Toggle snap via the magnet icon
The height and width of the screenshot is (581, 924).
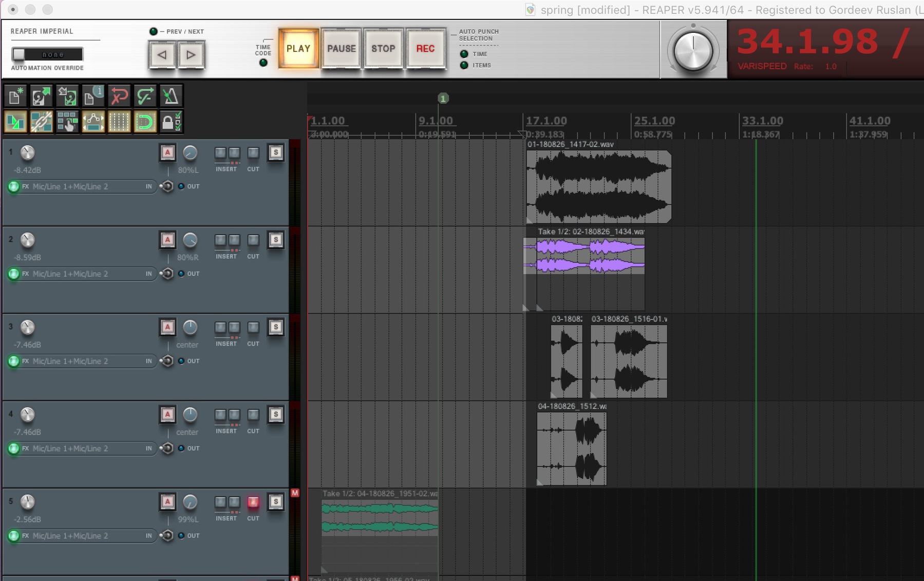point(145,122)
